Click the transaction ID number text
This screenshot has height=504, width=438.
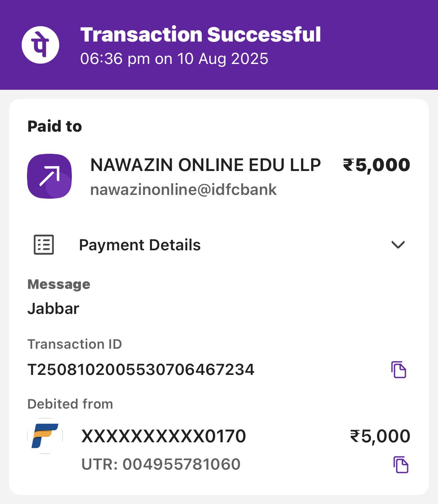[141, 370]
